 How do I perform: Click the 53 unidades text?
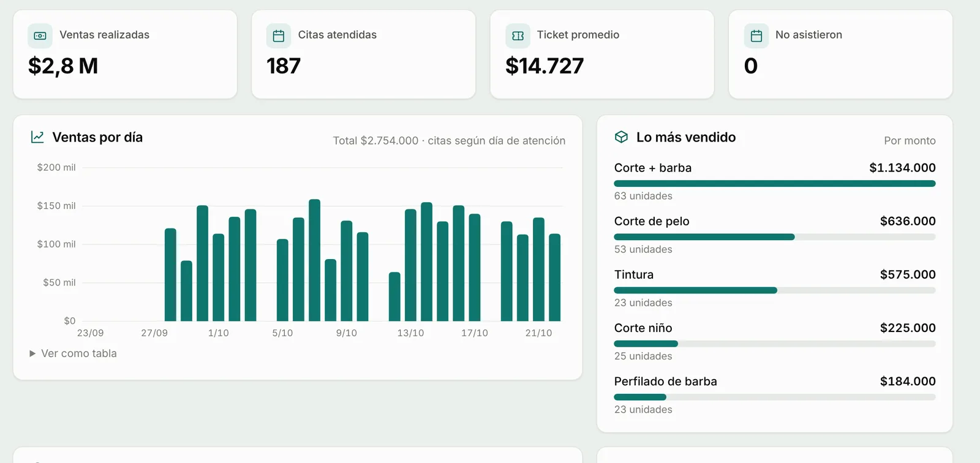coord(643,249)
